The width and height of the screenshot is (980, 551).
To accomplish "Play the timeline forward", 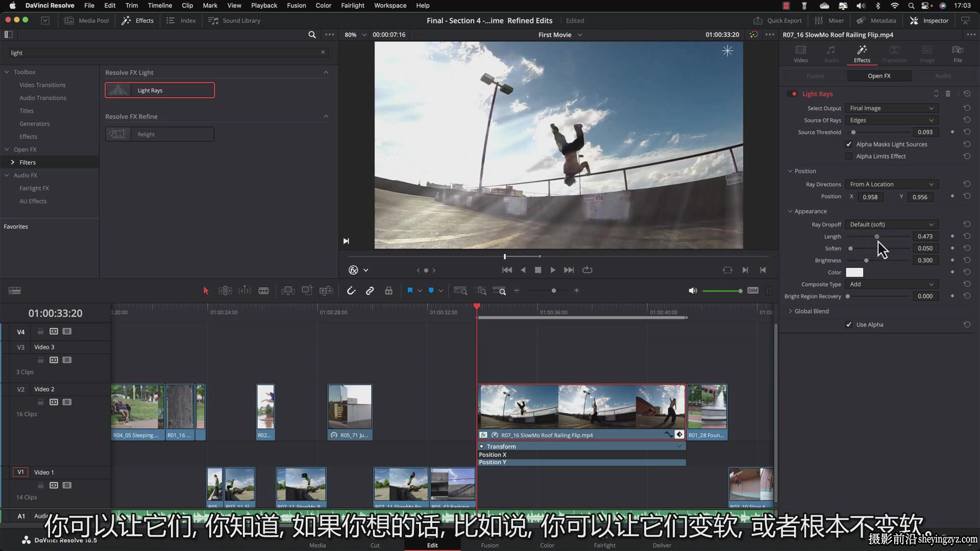I will pyautogui.click(x=553, y=270).
